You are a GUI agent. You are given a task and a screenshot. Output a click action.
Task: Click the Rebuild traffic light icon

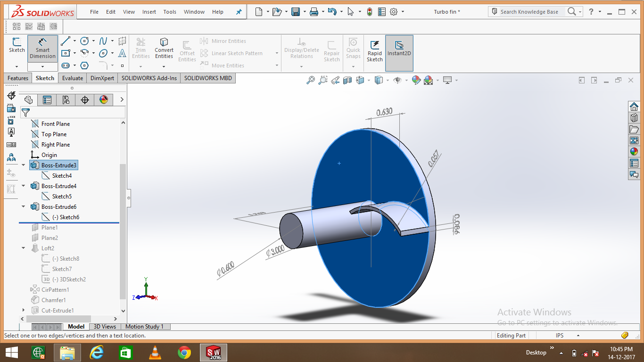pos(370,12)
